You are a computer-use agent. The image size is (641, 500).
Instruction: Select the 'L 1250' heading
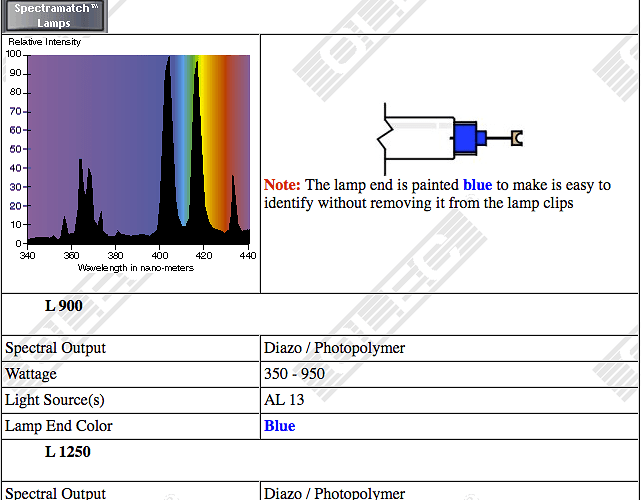(68, 452)
